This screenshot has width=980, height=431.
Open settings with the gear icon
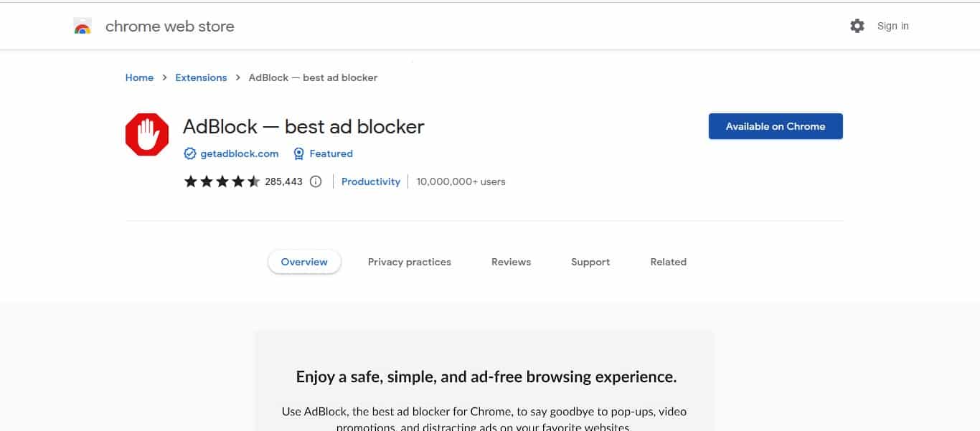[x=857, y=26]
